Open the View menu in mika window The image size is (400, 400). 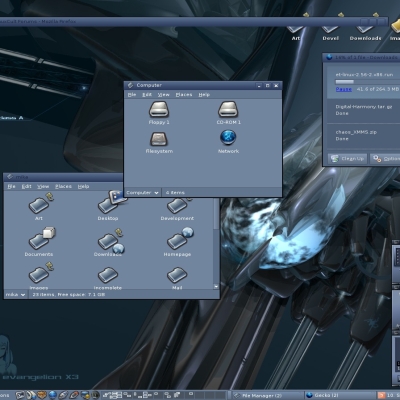43,186
